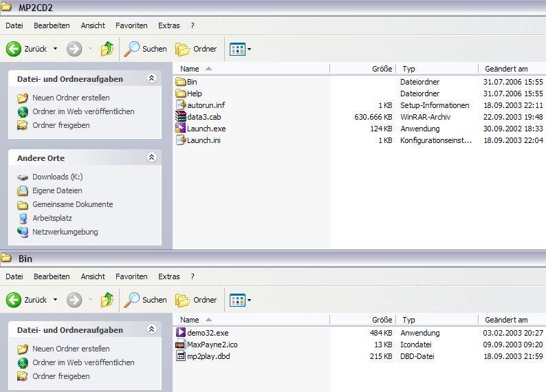
Task: Click the 630.666 KB size cell
Action: point(373,117)
